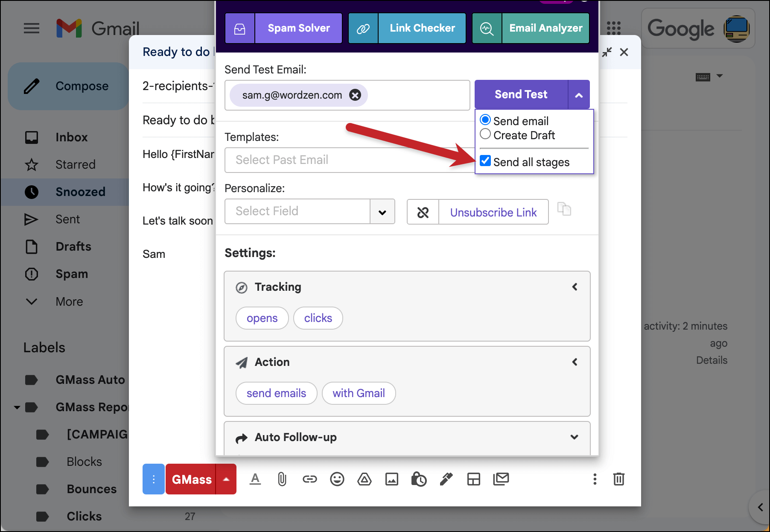The image size is (770, 532).
Task: Open the Snoozed folder
Action: click(65, 192)
